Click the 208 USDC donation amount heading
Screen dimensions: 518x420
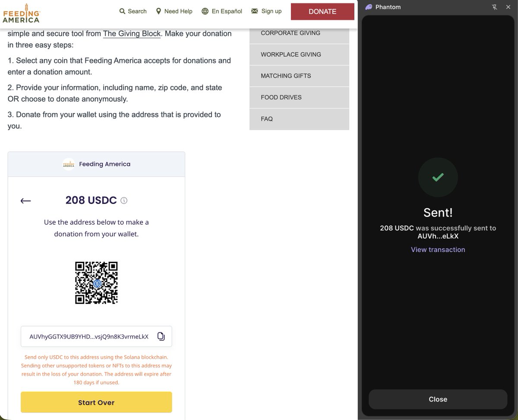[x=91, y=201]
